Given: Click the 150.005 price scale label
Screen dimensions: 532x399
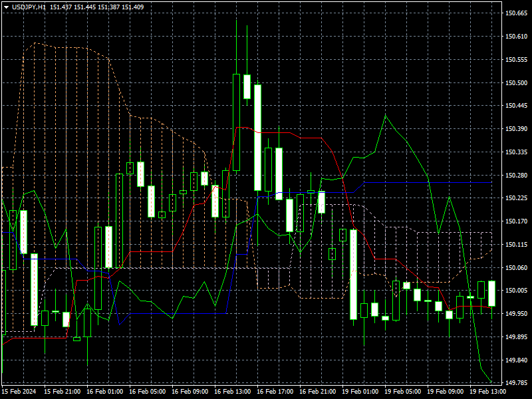Looking at the screenshot, I should [515, 291].
